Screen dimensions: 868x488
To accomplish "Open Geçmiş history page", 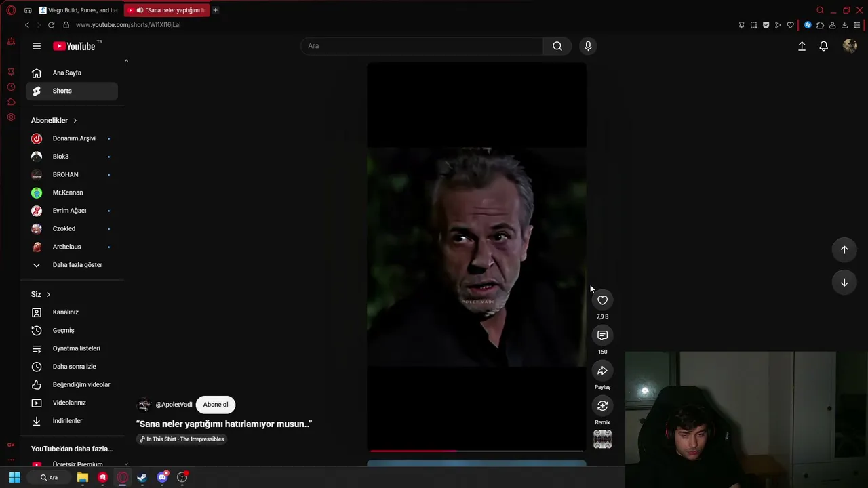I will pyautogui.click(x=72, y=330).
